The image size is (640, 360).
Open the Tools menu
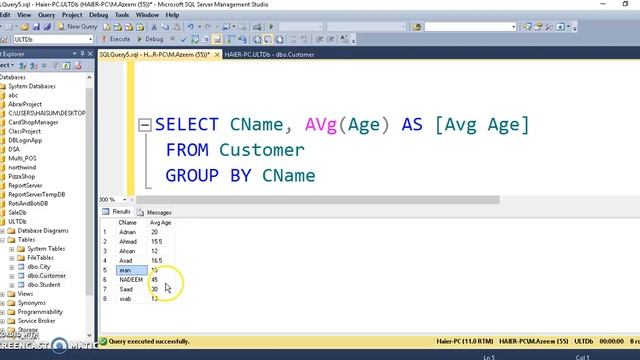(122, 15)
